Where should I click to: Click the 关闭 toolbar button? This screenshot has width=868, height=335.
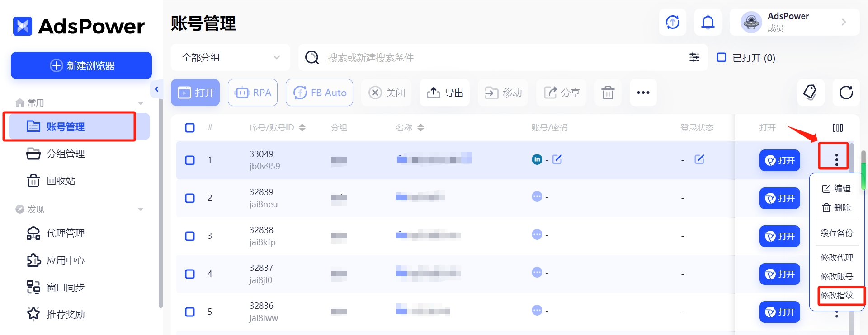(x=387, y=93)
